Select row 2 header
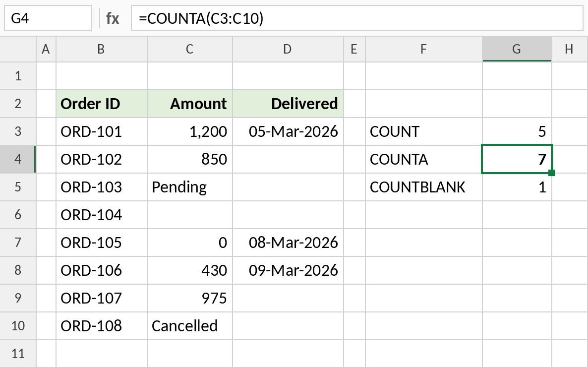588x368 pixels. click(18, 104)
